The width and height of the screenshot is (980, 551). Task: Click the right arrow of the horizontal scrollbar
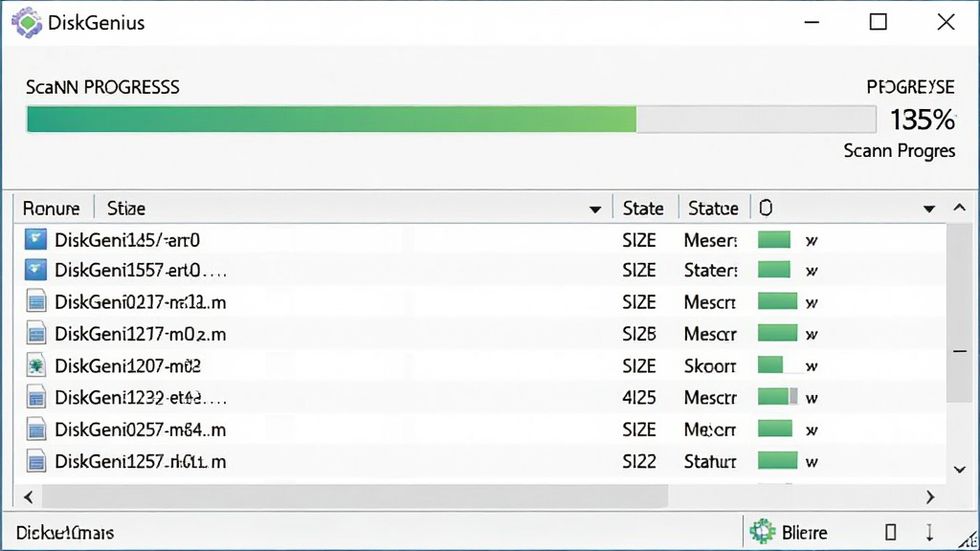[x=930, y=497]
